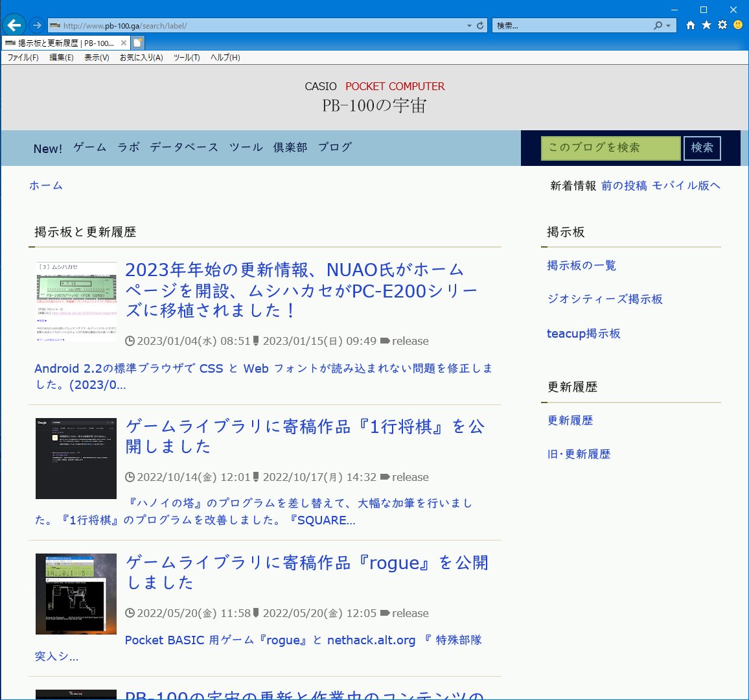Open the 『rogue』を公開しました post title

[306, 572]
